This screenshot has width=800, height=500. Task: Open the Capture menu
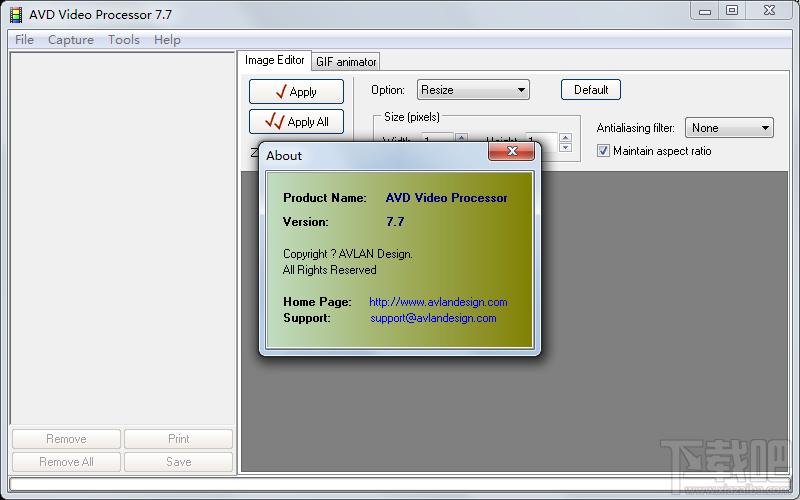(x=71, y=40)
